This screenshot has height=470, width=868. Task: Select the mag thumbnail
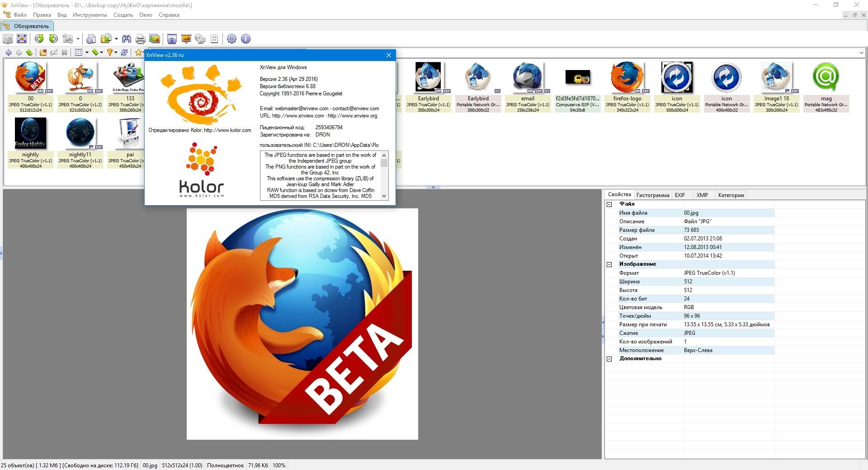(x=826, y=87)
